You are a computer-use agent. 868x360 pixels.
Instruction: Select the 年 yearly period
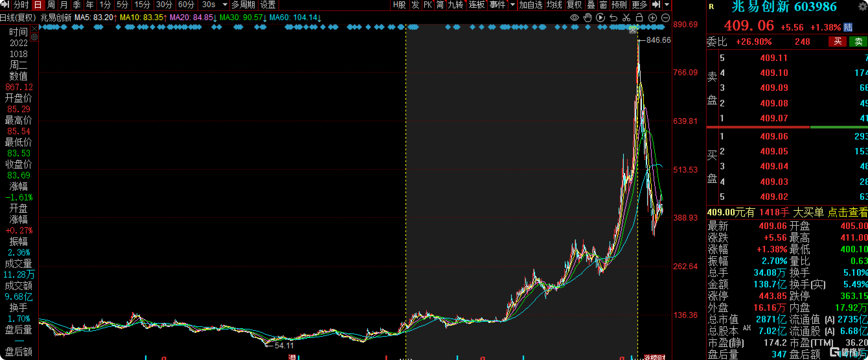(90, 5)
